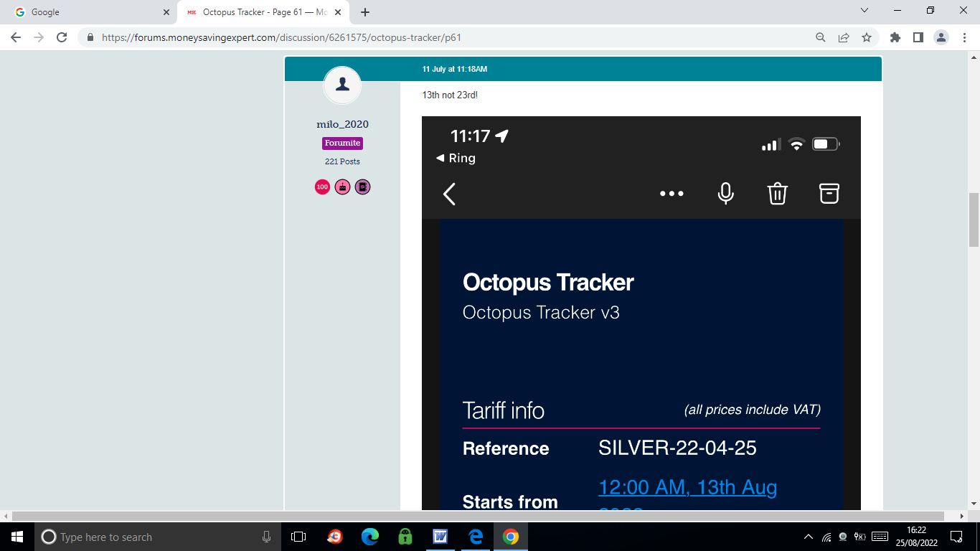980x551 pixels.
Task: Click the milo_2020 user avatar
Action: tap(342, 85)
